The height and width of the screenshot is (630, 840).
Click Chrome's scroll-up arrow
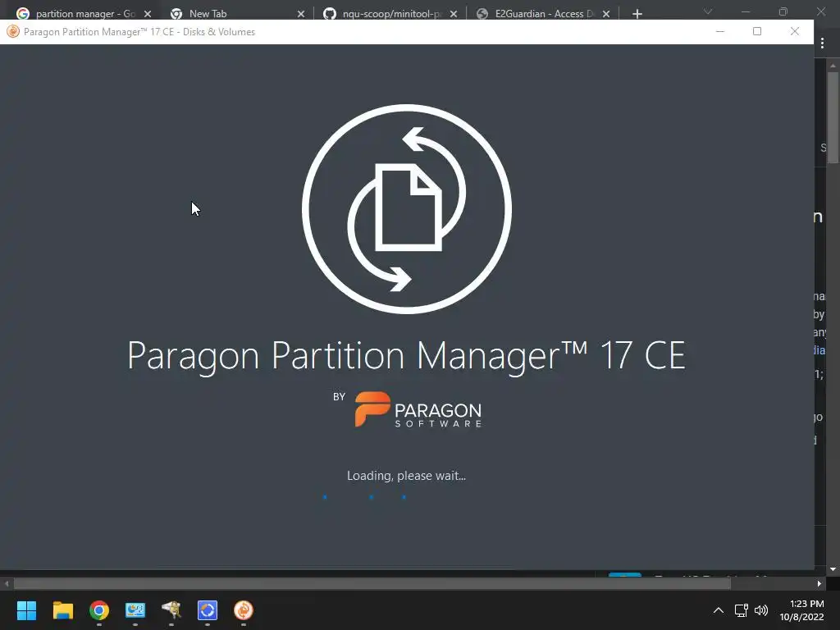[833, 66]
